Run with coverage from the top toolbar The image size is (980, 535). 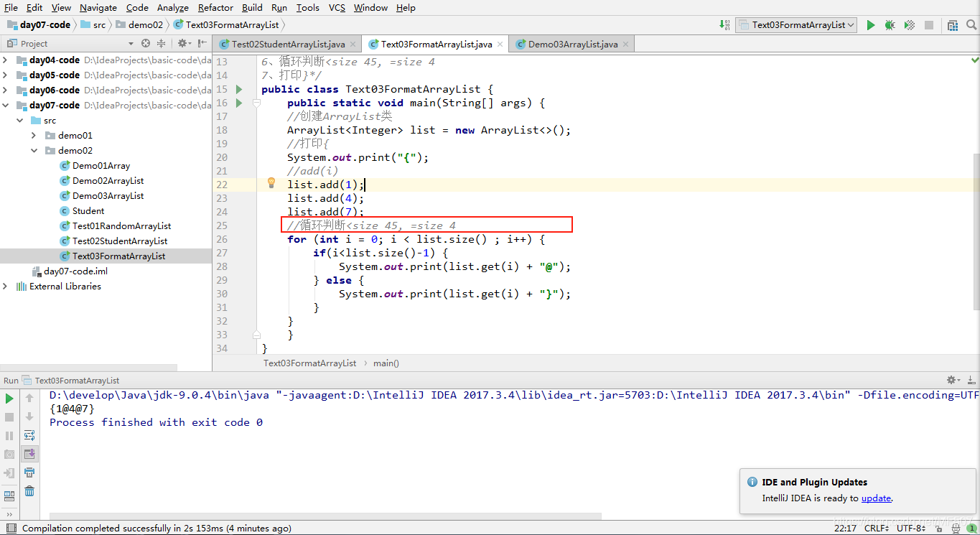point(910,25)
